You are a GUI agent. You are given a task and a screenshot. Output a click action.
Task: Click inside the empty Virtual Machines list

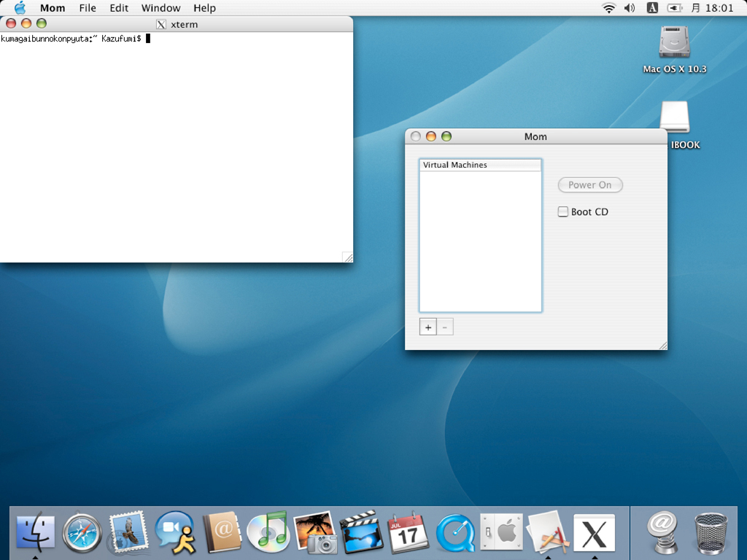[480, 241]
